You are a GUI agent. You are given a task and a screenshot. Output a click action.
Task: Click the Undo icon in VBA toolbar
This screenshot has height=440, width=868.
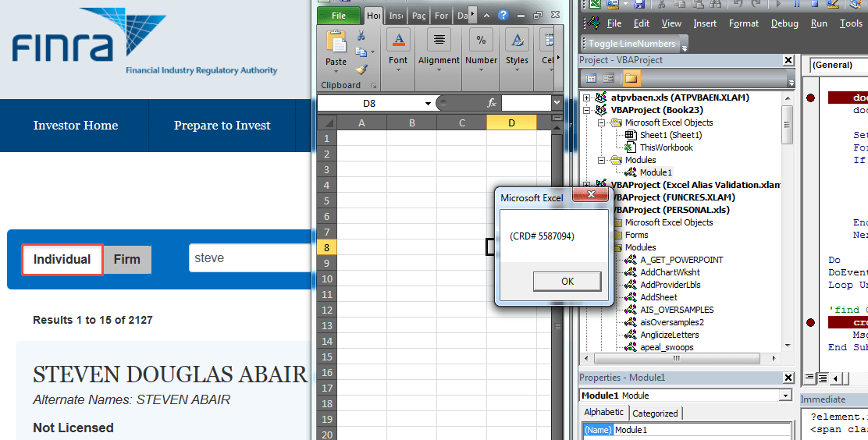[738, 4]
